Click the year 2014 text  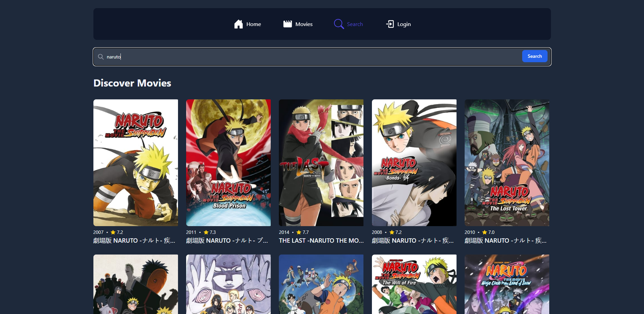(284, 232)
